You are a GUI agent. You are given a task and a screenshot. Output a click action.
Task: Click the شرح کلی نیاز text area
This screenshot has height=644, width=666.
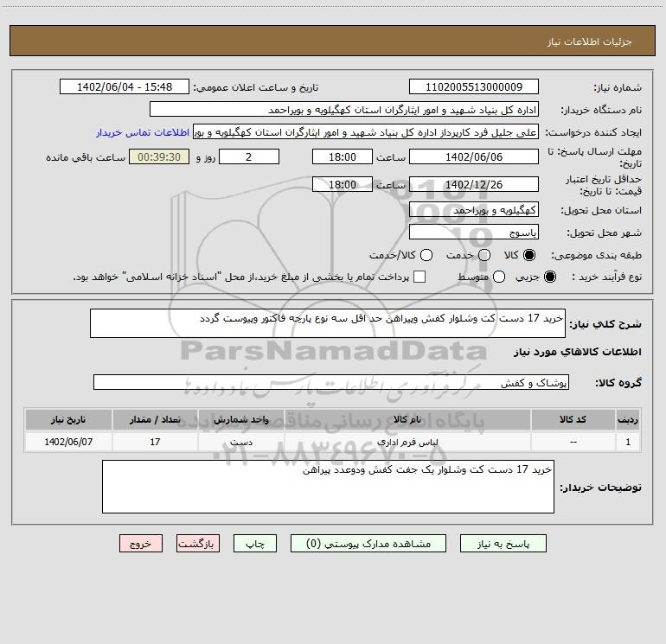pos(328,323)
